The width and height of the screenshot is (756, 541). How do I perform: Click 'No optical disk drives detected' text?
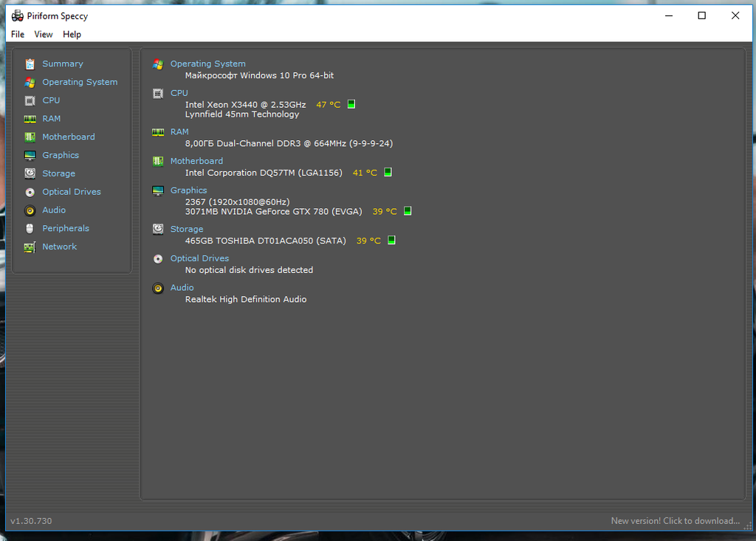[250, 270]
